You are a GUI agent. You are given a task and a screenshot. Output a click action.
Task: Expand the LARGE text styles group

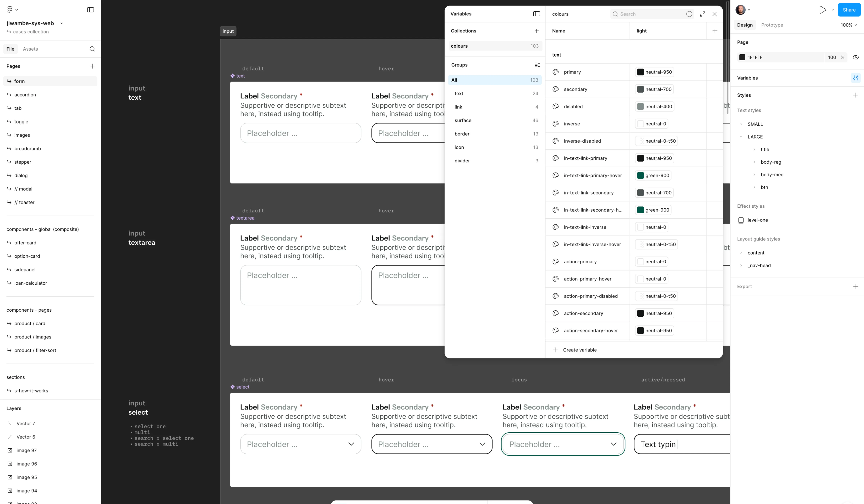coord(741,136)
